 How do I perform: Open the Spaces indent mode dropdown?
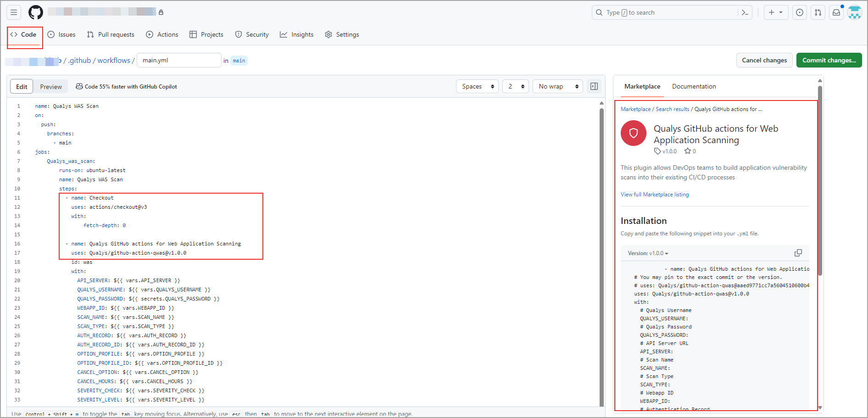click(477, 86)
